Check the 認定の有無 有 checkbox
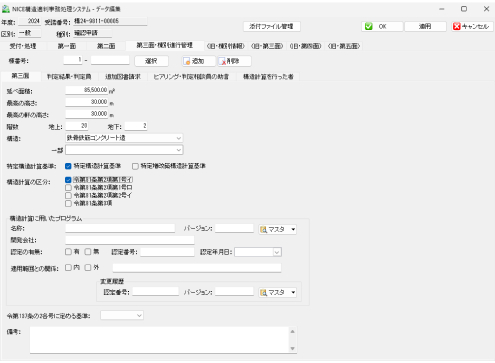495x363 pixels. (x=68, y=252)
